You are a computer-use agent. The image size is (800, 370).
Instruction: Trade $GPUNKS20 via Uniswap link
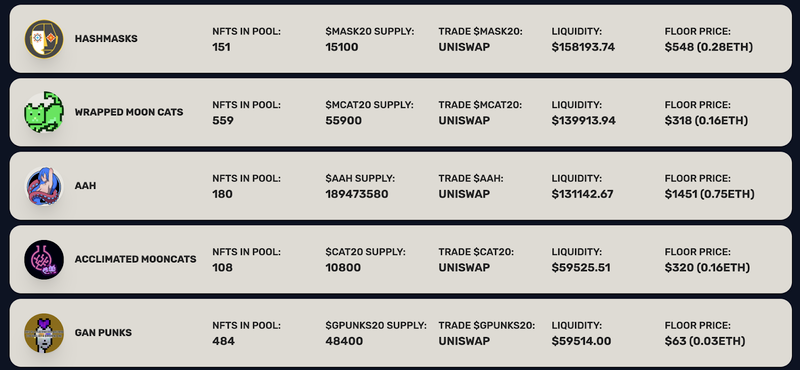tap(464, 341)
